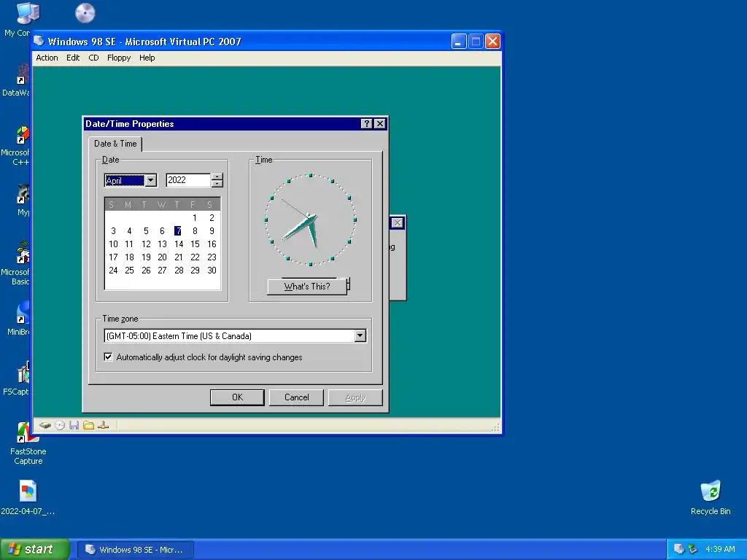The image size is (747, 560).
Task: Select the raccoon My desktop shortcut
Action: [x=23, y=200]
